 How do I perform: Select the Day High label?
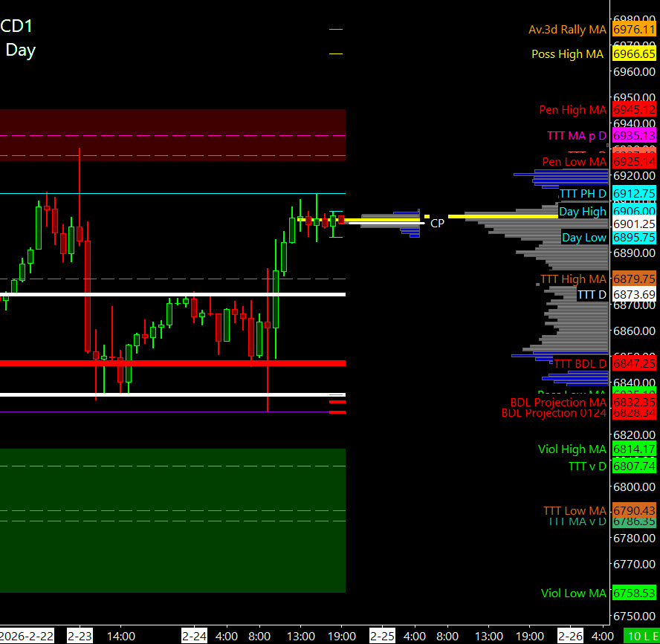[583, 212]
